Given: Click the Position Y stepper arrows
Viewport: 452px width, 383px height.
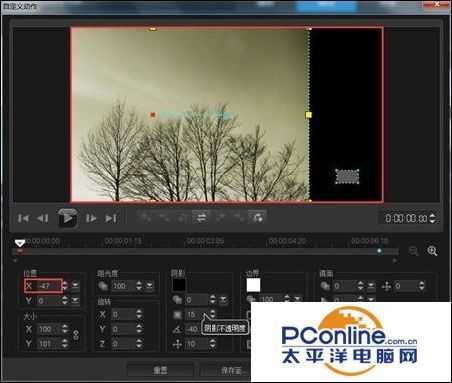Looking at the screenshot, I should [65, 301].
